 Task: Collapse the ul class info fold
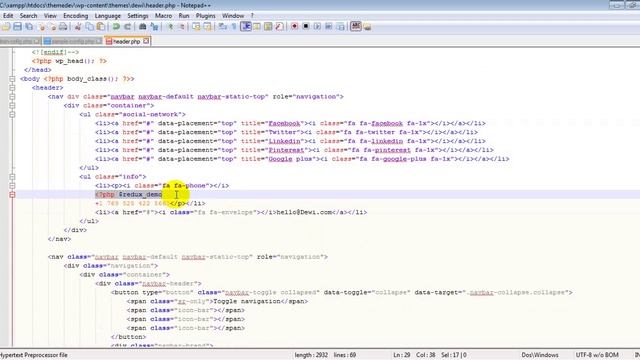(12, 177)
